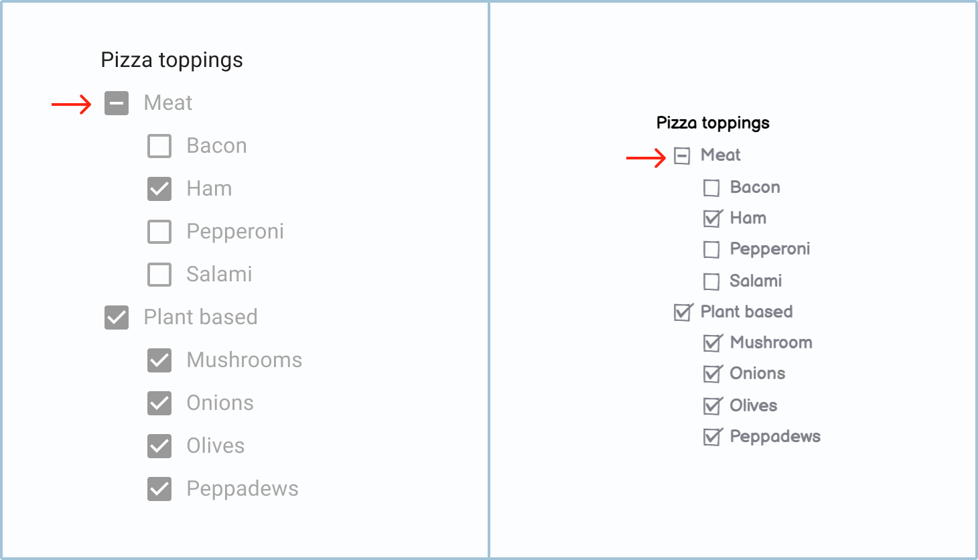The width and height of the screenshot is (978, 560).
Task: Uncheck the filled-style Onions checkbox
Action: (x=159, y=403)
